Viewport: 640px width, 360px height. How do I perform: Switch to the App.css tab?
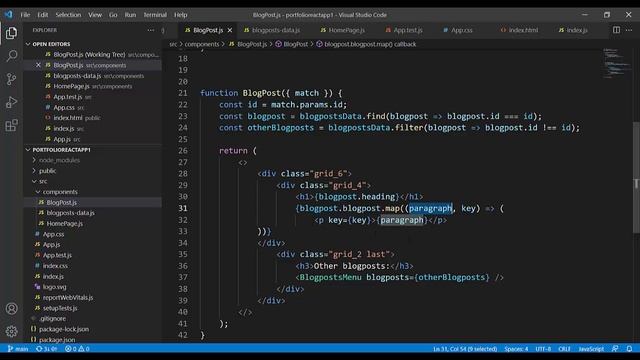pos(458,30)
